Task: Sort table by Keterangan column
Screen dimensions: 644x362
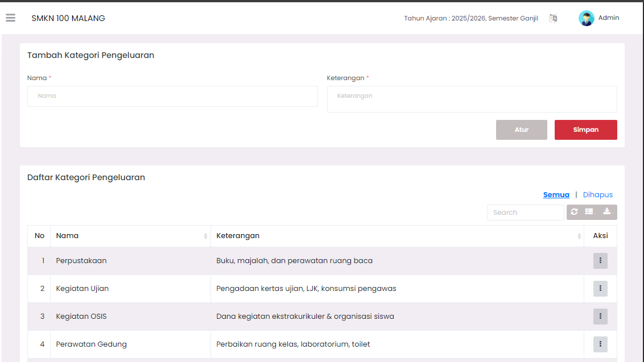Action: pyautogui.click(x=397, y=236)
